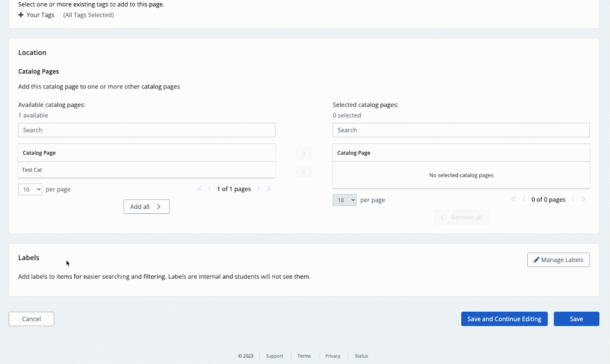Screen dimensions: 610x364
Task: Click the move-right arrow between catalog lists
Action: tap(304, 153)
